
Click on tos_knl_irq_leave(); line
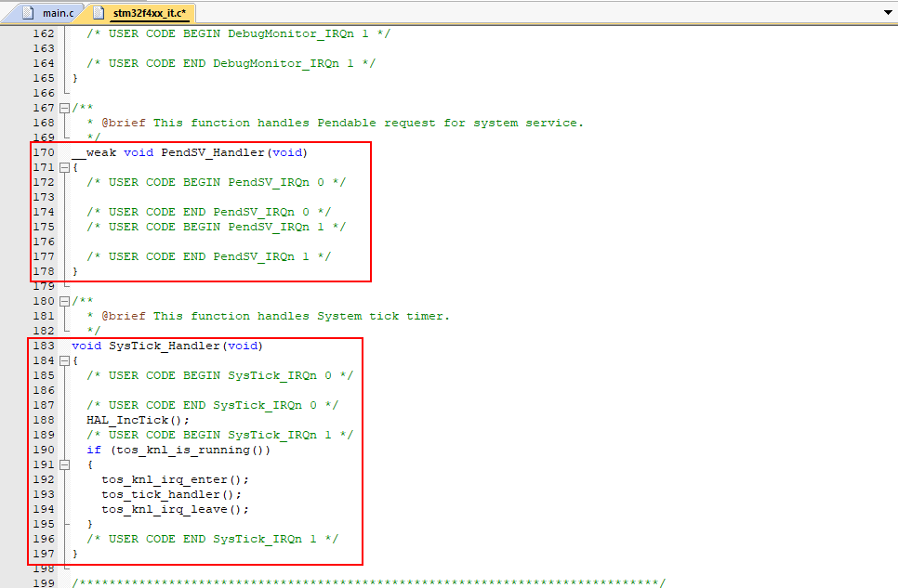[x=176, y=510]
